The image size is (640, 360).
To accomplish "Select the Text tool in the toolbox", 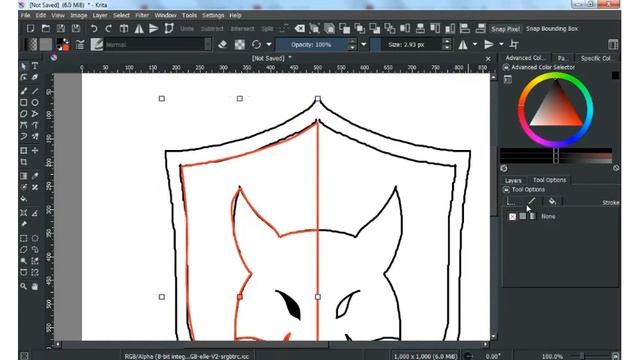I will coord(35,66).
